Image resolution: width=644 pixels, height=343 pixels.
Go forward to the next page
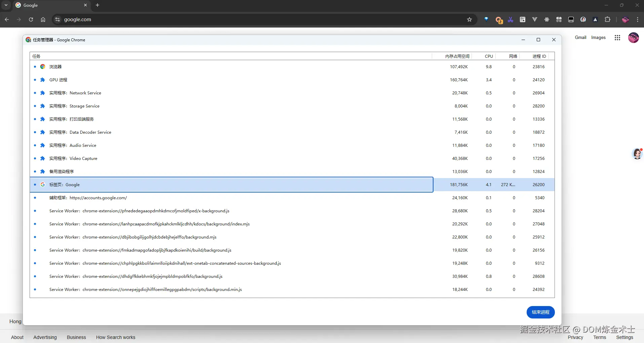tap(19, 19)
